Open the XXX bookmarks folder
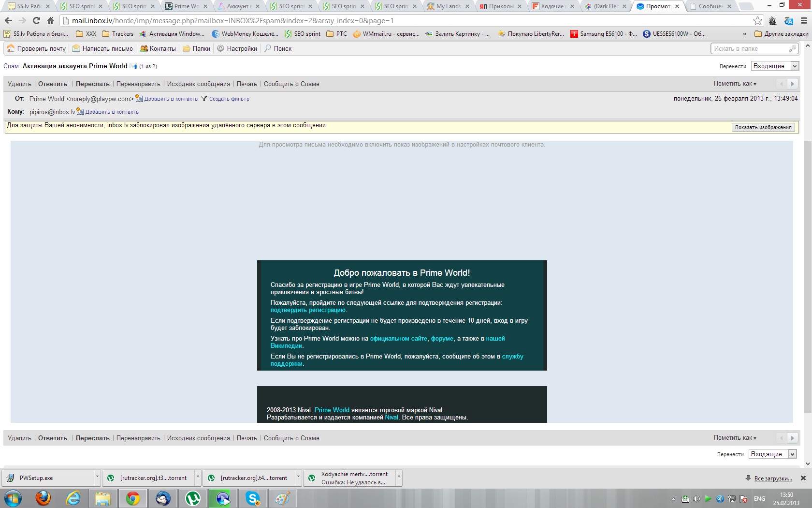 86,34
